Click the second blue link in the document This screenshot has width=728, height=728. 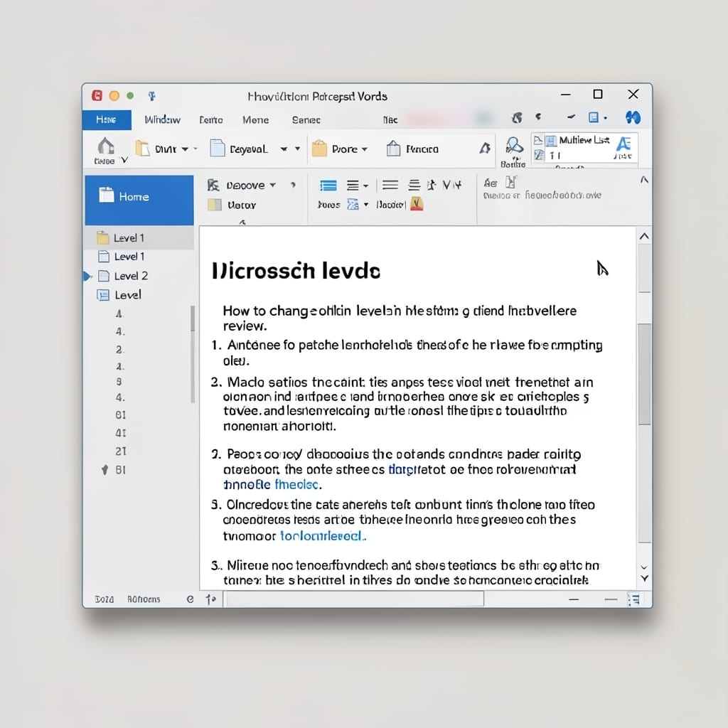(x=323, y=536)
